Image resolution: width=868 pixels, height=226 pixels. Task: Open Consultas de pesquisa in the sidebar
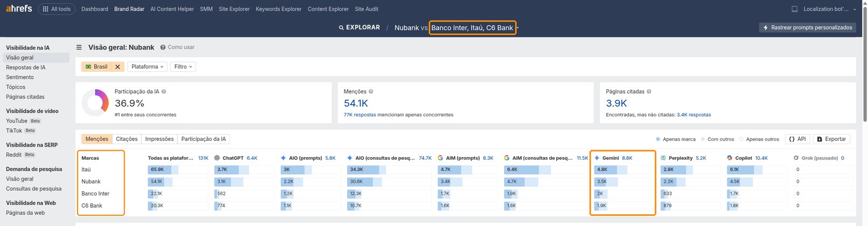pyautogui.click(x=34, y=188)
